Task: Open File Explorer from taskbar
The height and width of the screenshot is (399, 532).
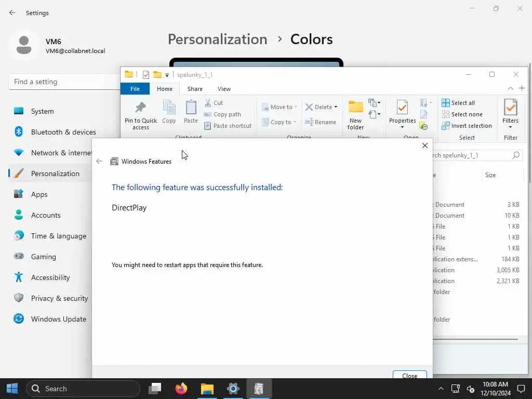Action: (207, 389)
